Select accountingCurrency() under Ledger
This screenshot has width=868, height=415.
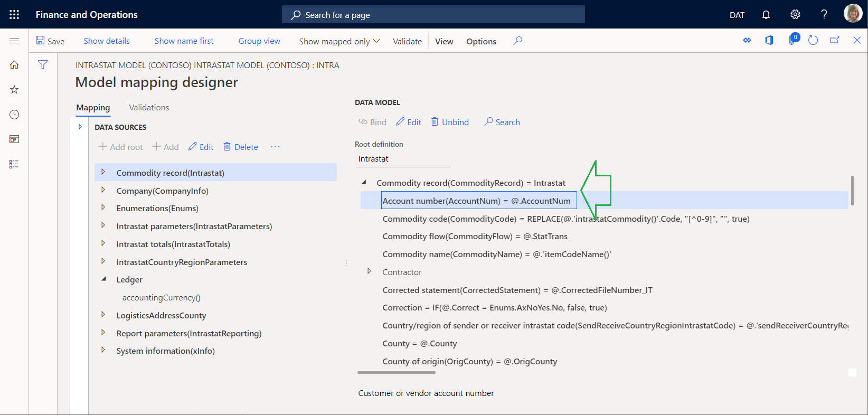click(162, 297)
